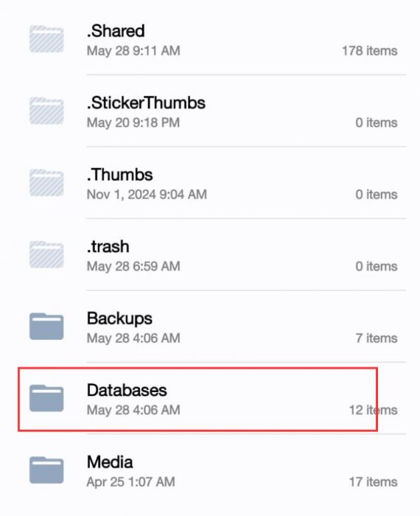Open the Backups folder name

coord(119,318)
